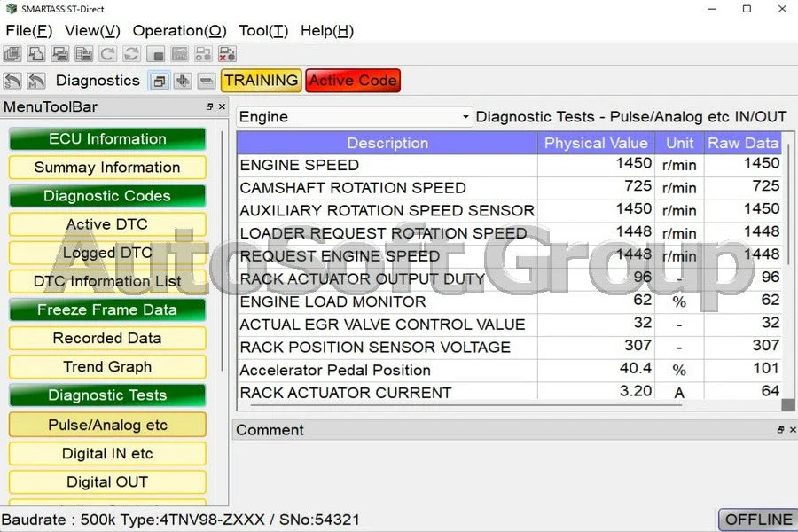Select Active DTC

(107, 224)
